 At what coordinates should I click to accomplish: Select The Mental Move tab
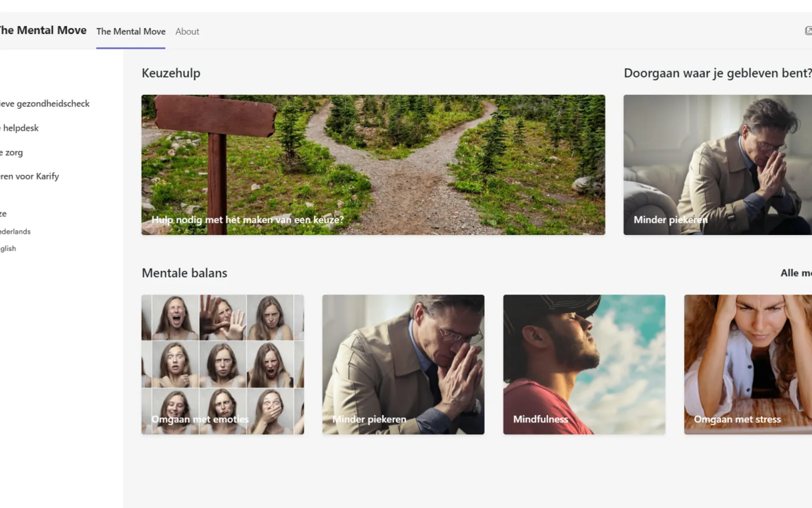pyautogui.click(x=131, y=31)
